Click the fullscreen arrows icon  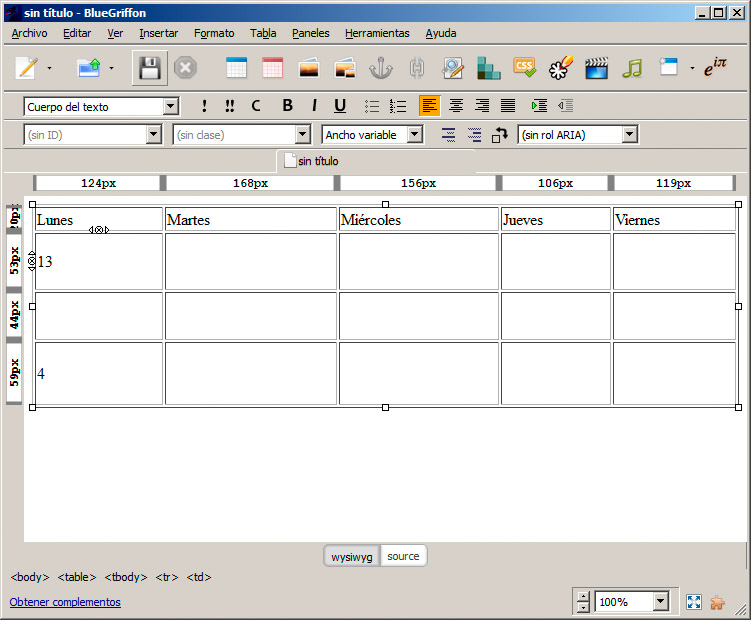tap(694, 602)
